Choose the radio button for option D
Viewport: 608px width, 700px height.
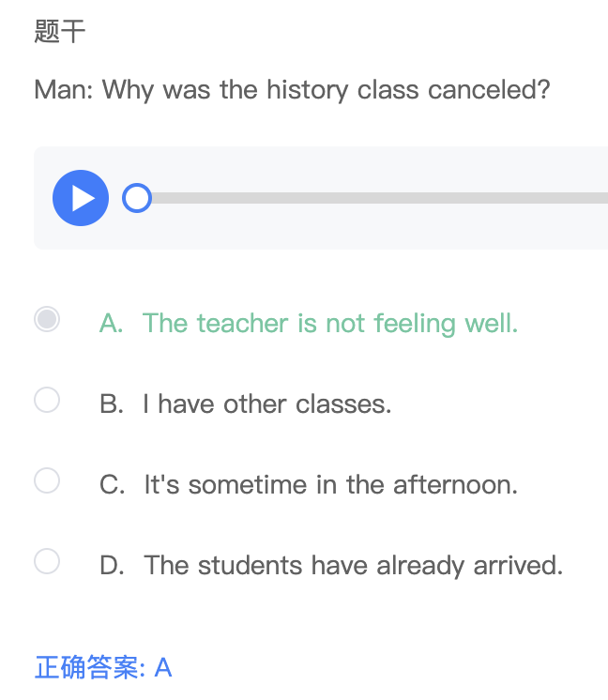pyautogui.click(x=47, y=562)
